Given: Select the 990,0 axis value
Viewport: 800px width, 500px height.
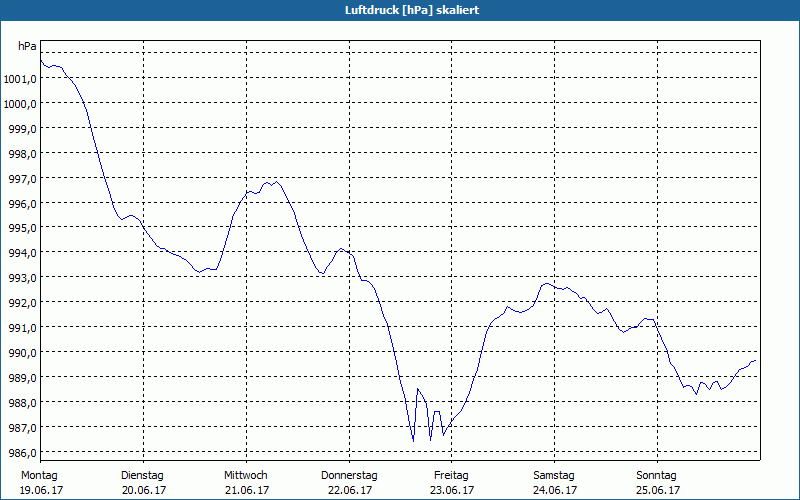Looking at the screenshot, I should pos(22,353).
